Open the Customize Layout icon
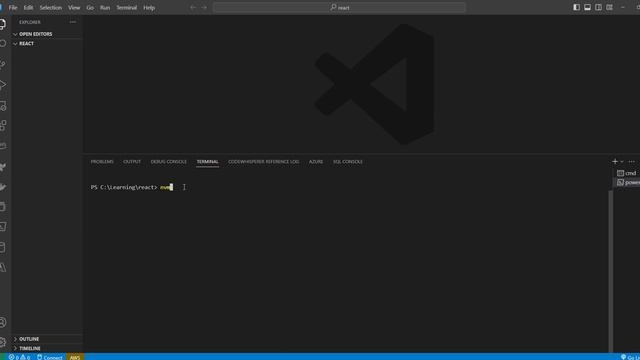The height and width of the screenshot is (360, 640). click(x=609, y=7)
